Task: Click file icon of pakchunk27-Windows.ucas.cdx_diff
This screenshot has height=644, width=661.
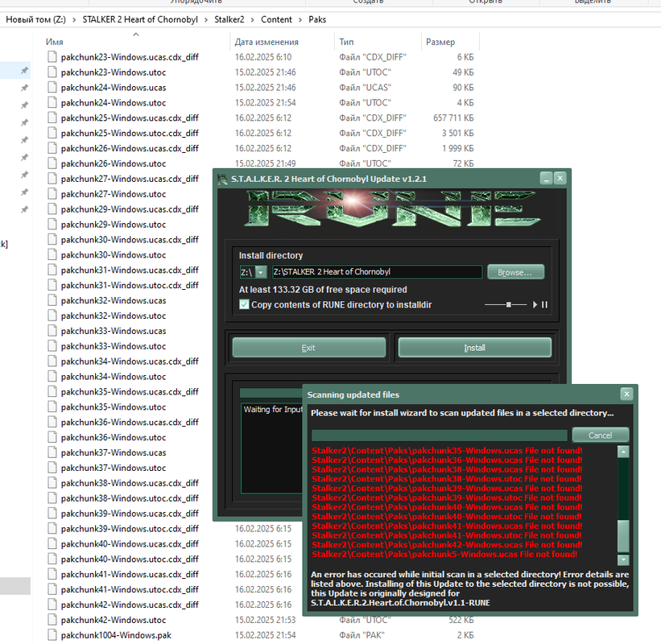Action: 52,179
